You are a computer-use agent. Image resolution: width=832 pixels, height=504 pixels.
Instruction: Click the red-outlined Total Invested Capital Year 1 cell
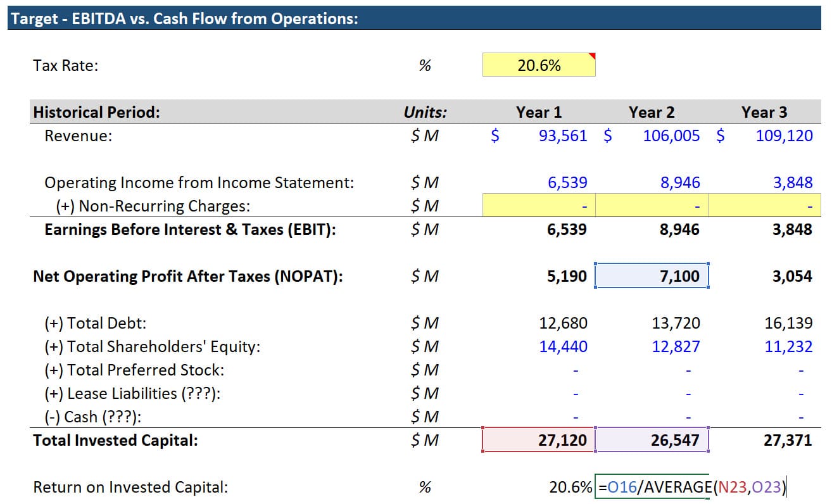click(x=538, y=439)
